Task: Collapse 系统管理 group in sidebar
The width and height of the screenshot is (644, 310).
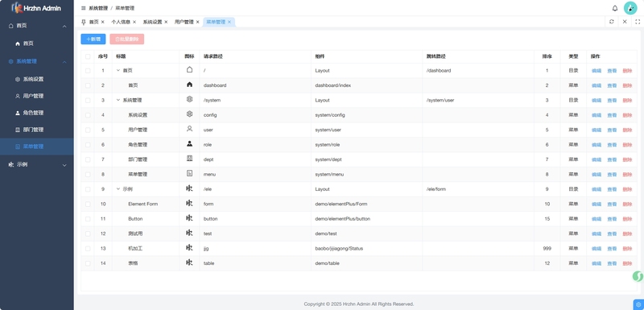Action: [x=64, y=62]
